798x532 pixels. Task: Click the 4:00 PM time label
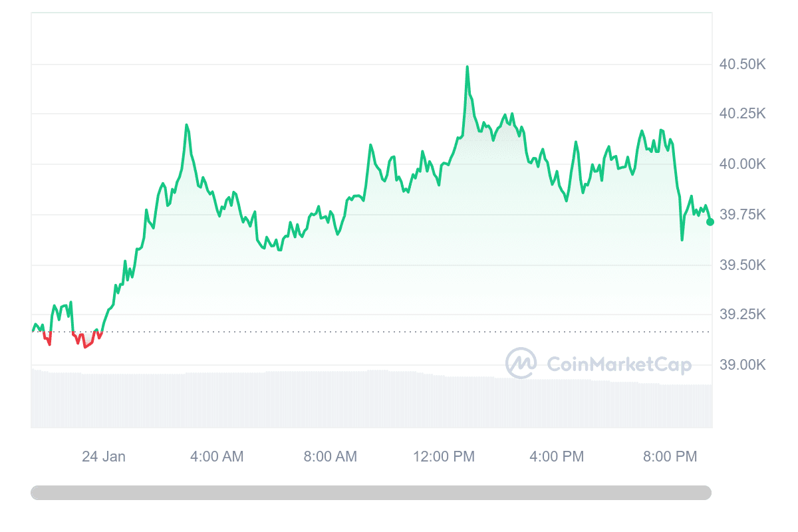(557, 457)
